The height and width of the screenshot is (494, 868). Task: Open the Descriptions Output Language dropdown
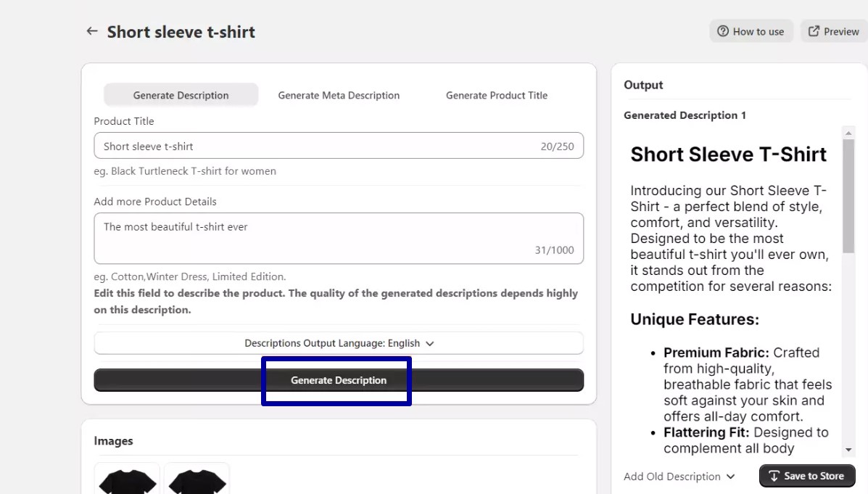[339, 343]
